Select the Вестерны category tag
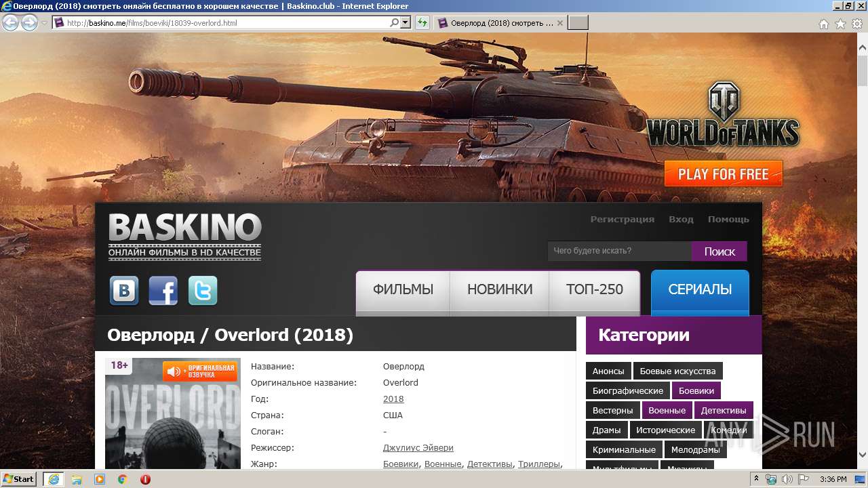Viewport: 868px width, 488px height. point(612,411)
